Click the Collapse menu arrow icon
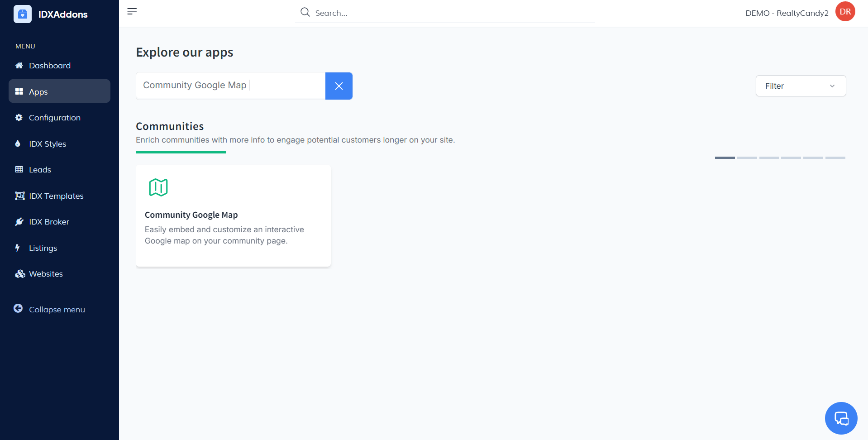This screenshot has height=440, width=868. [18, 309]
